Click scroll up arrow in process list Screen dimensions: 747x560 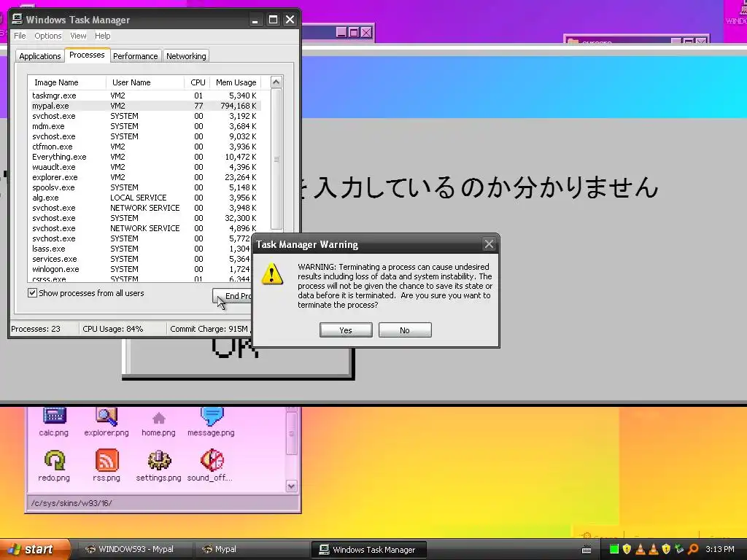tap(276, 82)
